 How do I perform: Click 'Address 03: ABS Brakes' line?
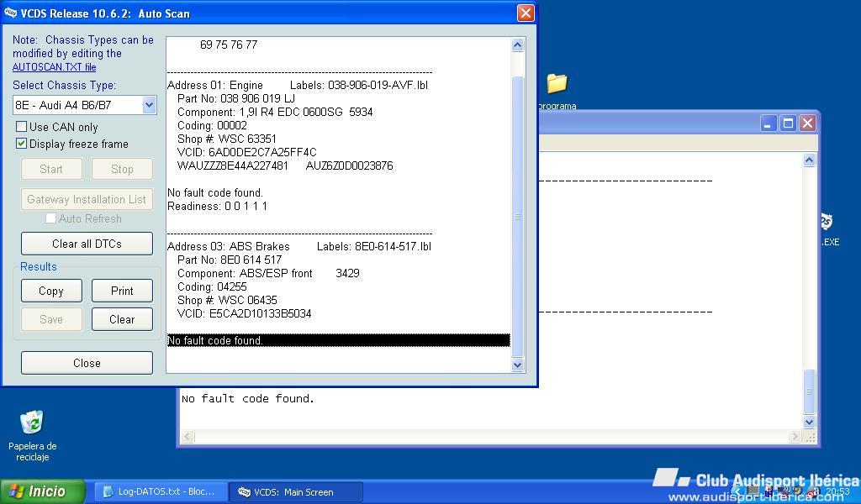pyautogui.click(x=229, y=246)
